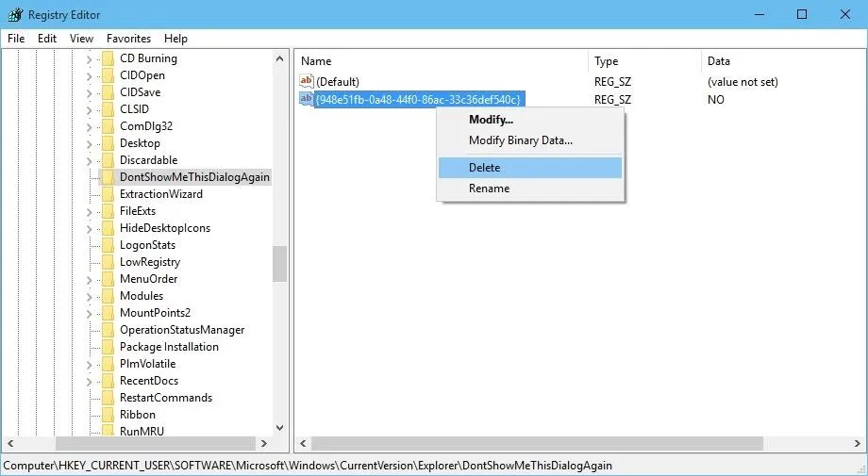Click the CIDSave folder icon
Viewport: 868px width, 476px height.
108,92
